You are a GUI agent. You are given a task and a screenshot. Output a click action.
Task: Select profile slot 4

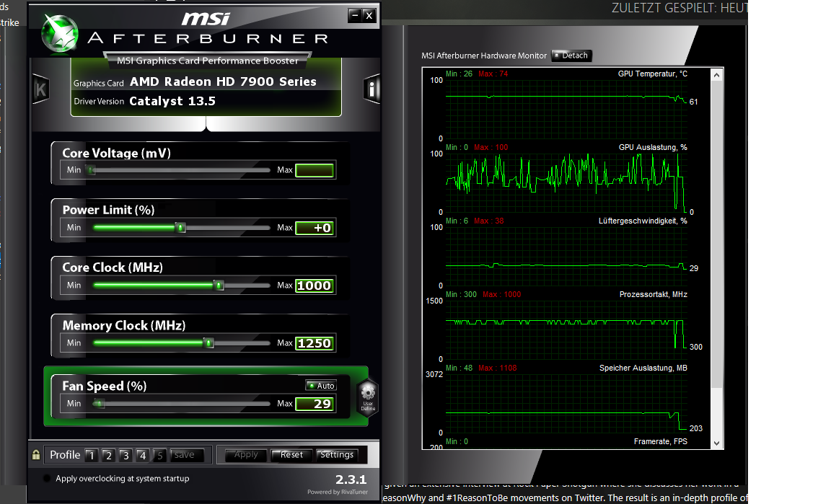point(142,455)
